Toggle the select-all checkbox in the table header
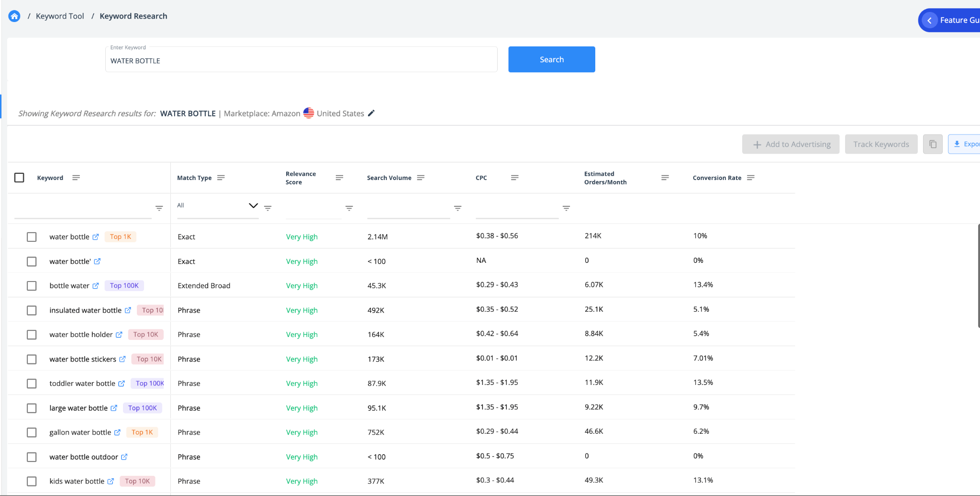This screenshot has width=980, height=496. [x=20, y=177]
